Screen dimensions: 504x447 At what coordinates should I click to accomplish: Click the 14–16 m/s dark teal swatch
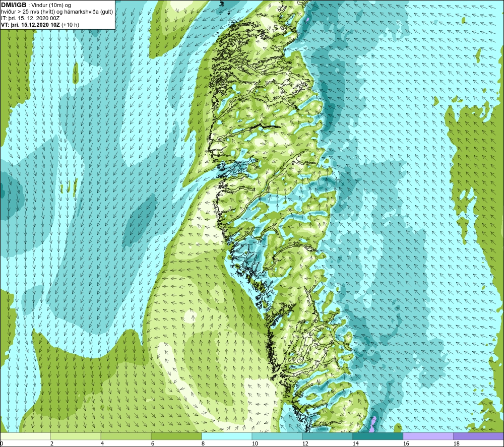377,436
